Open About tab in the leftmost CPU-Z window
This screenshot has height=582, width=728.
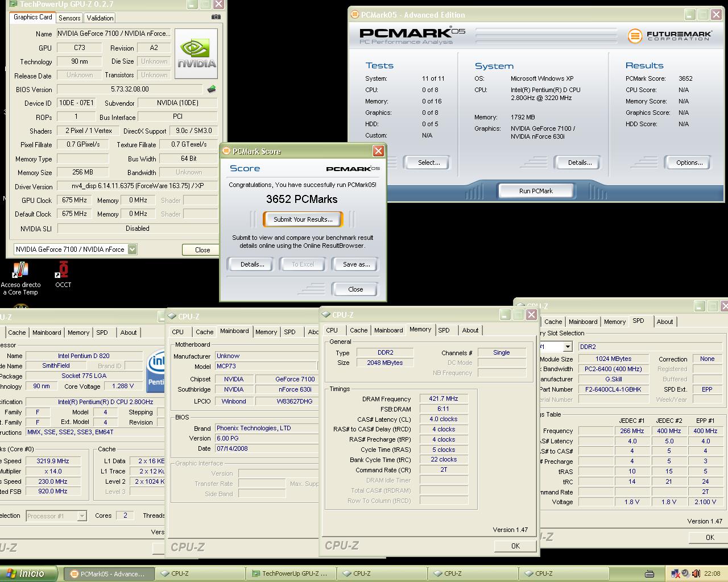pos(128,332)
